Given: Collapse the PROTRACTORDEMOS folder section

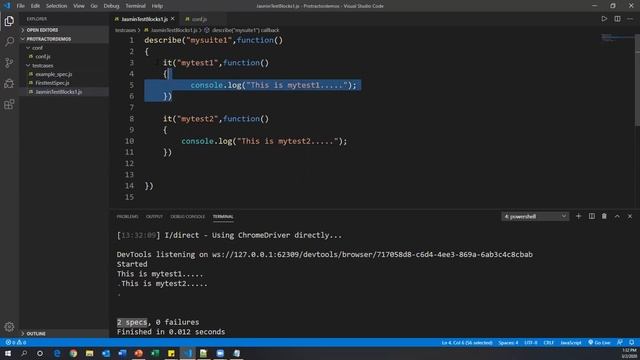Looking at the screenshot, I should (64, 39).
